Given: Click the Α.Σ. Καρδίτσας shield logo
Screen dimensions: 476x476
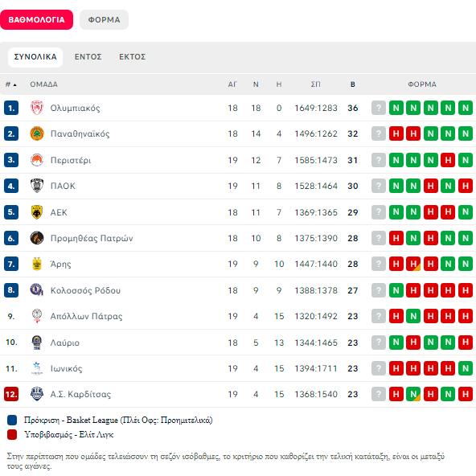Looking at the screenshot, I should [x=37, y=394].
